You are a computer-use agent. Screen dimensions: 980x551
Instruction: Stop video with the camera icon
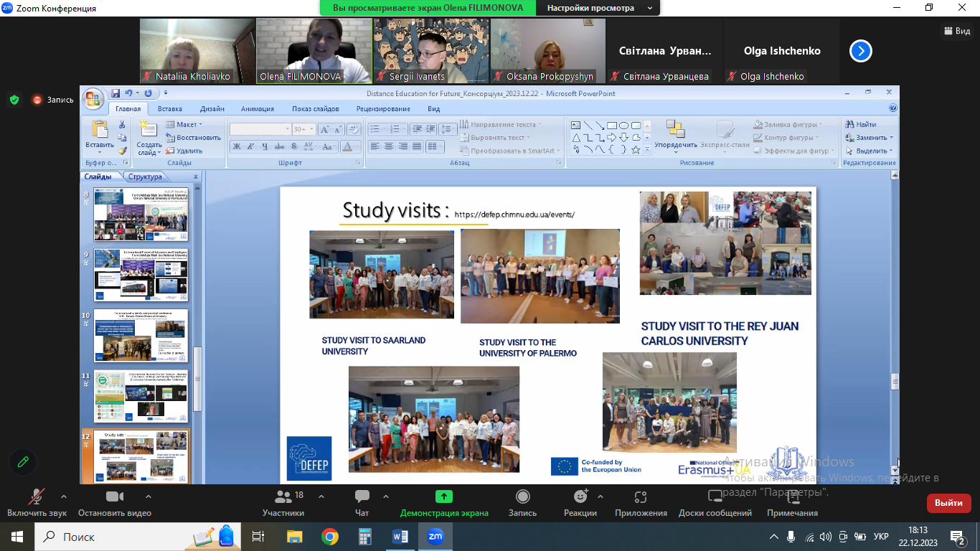coord(115,496)
